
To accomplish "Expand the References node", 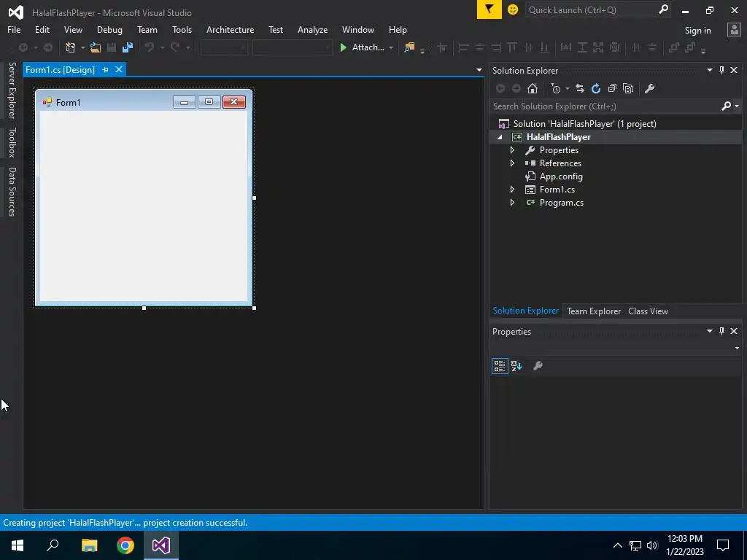I will pyautogui.click(x=512, y=163).
